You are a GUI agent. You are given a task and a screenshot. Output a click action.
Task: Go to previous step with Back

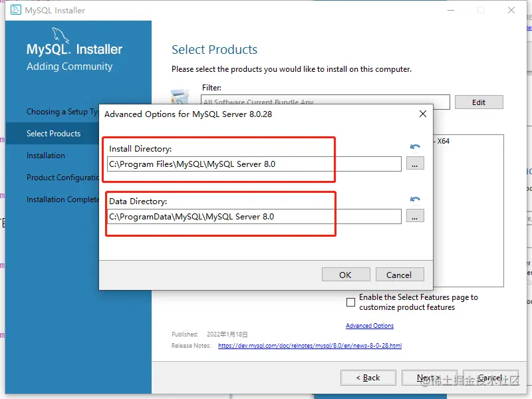coord(368,378)
